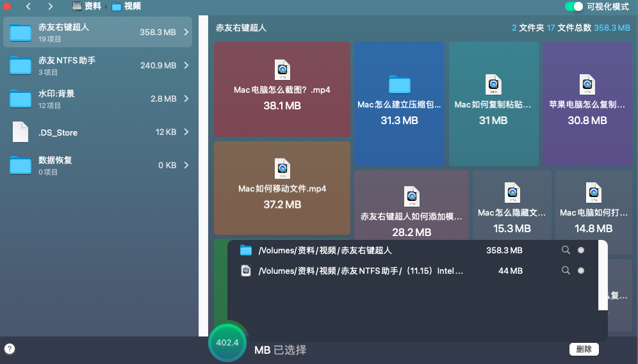Click the red close window button
638x364 pixels.
pyautogui.click(x=7, y=6)
